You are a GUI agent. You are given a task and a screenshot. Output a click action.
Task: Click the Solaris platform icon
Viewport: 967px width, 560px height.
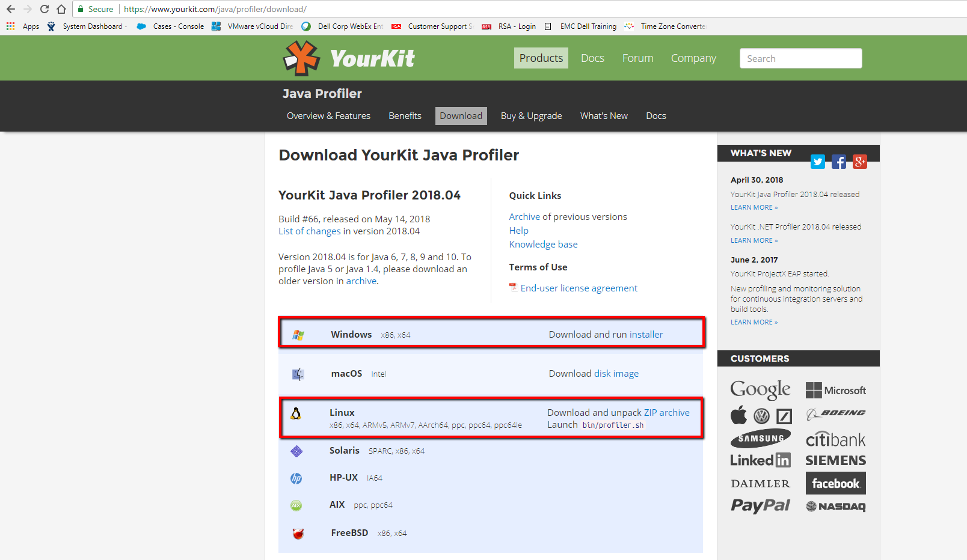pos(296,451)
